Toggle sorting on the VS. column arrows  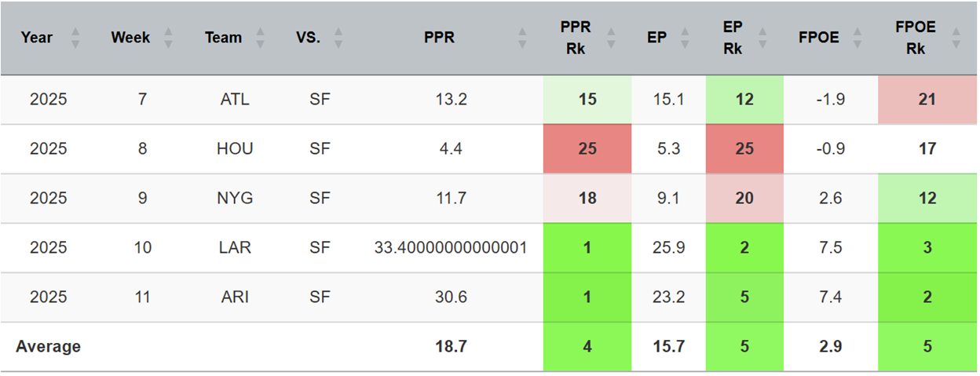coord(338,38)
